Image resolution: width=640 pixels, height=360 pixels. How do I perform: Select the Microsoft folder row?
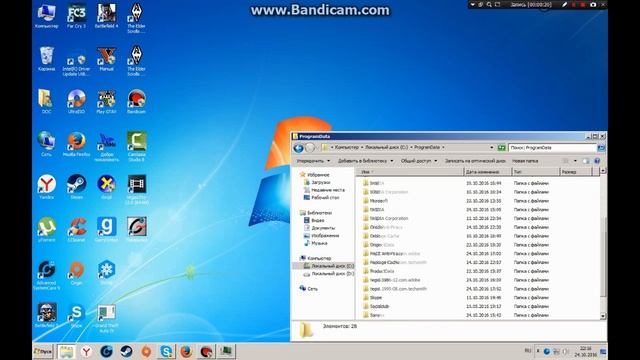click(478, 201)
